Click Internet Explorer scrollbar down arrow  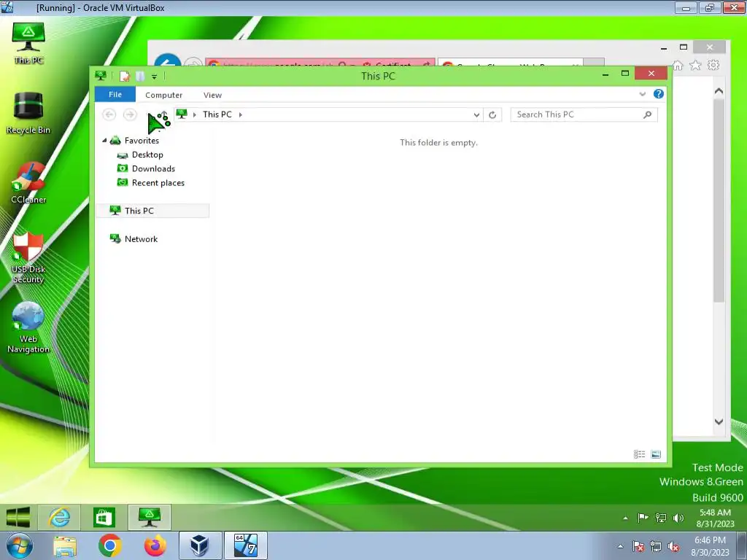click(719, 421)
